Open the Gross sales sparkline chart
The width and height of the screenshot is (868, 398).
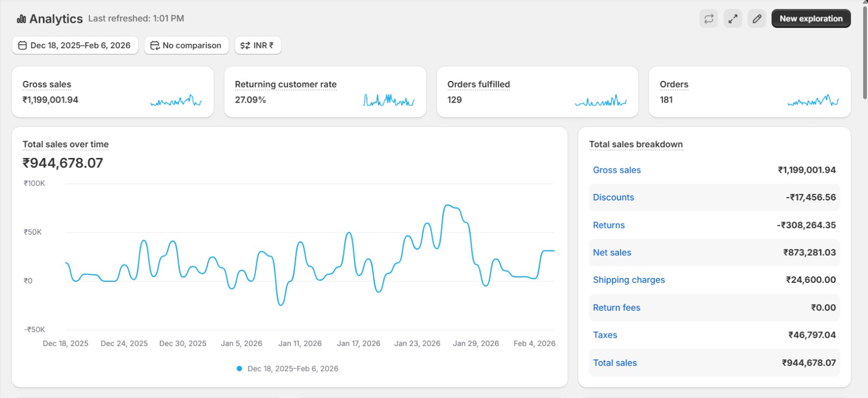coord(176,100)
